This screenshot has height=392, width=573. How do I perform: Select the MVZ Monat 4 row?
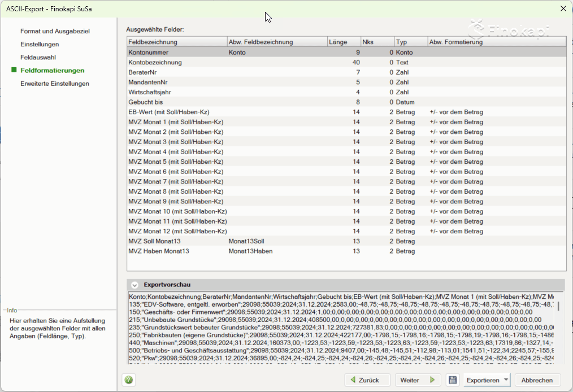coord(346,151)
